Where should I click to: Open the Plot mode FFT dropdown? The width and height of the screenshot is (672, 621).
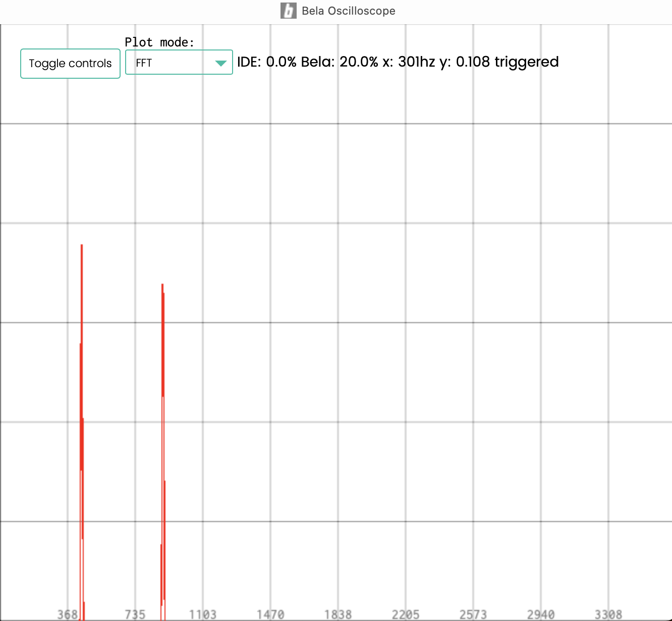[x=179, y=62]
